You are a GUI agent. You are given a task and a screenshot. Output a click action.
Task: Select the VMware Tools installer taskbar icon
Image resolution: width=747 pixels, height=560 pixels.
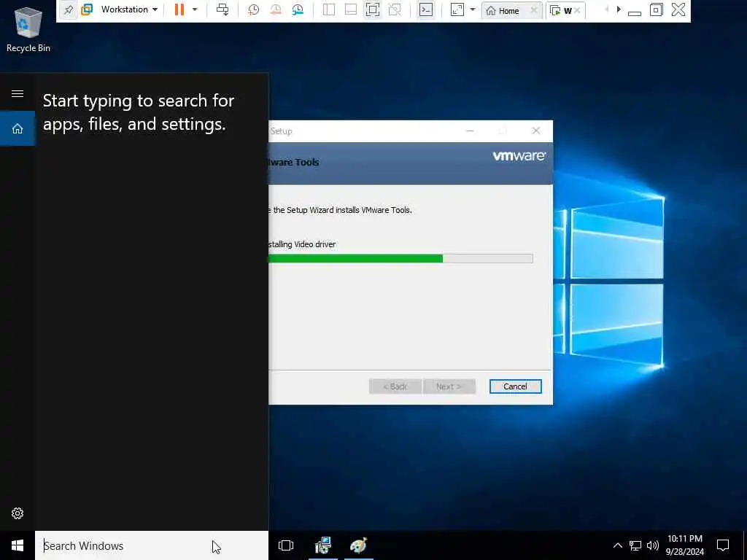pos(323,545)
